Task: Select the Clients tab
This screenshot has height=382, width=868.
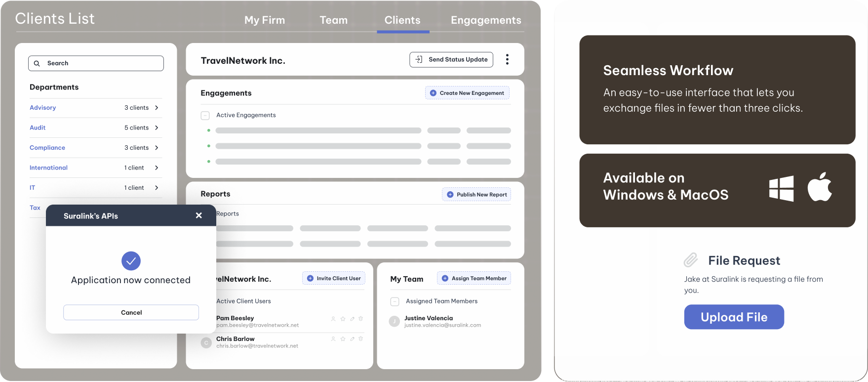Action: coord(402,20)
